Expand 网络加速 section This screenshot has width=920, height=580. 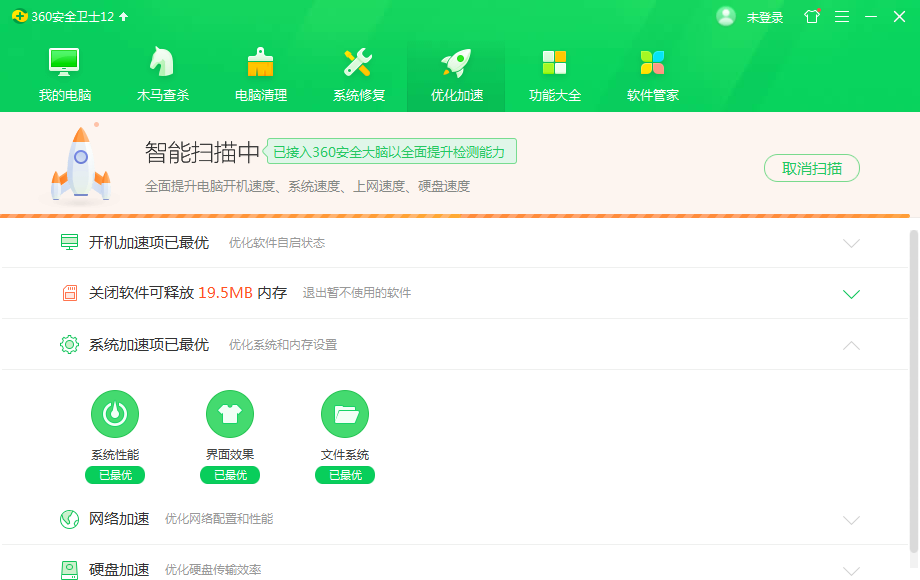tap(851, 520)
